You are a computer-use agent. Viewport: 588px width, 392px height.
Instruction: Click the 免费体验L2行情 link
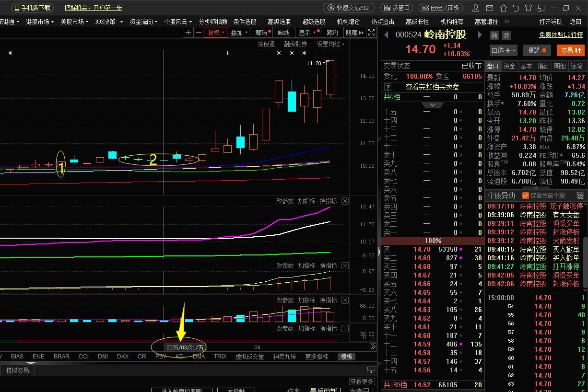[561, 35]
